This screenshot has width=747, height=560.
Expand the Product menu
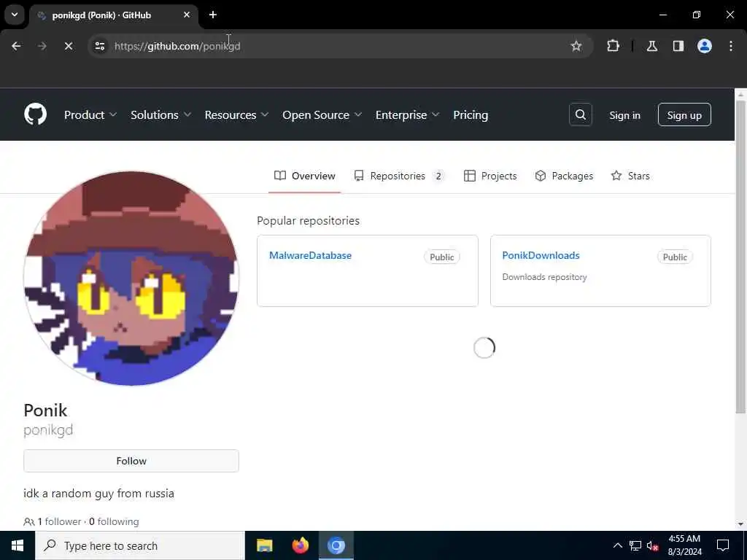click(90, 114)
